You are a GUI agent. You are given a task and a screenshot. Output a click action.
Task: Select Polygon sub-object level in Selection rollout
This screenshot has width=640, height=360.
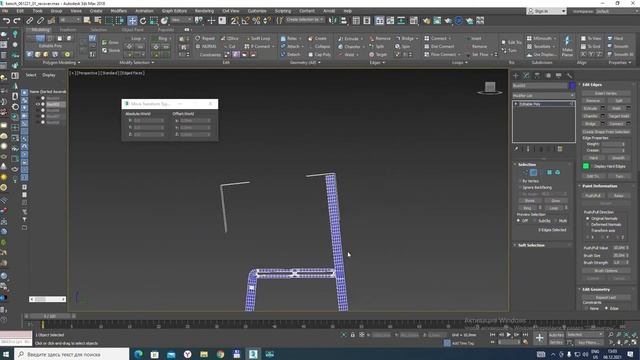click(549, 173)
